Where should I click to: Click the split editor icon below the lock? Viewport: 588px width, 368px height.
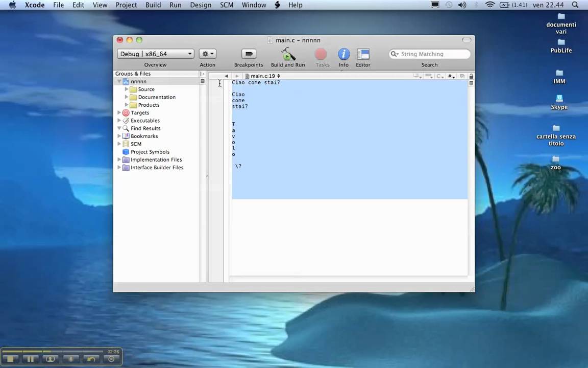[x=472, y=83]
